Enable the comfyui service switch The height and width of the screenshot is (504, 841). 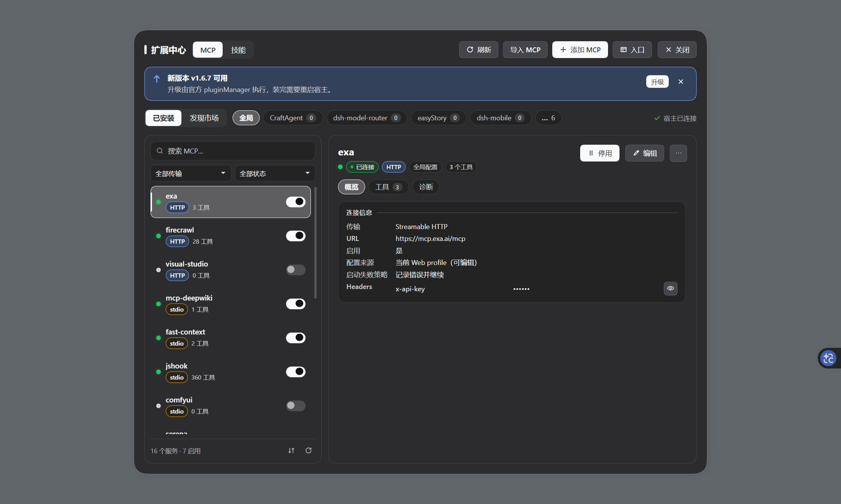[x=296, y=405]
